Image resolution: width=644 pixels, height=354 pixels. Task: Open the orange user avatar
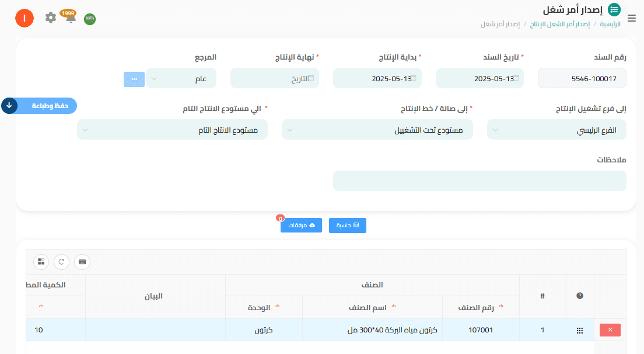(24, 18)
